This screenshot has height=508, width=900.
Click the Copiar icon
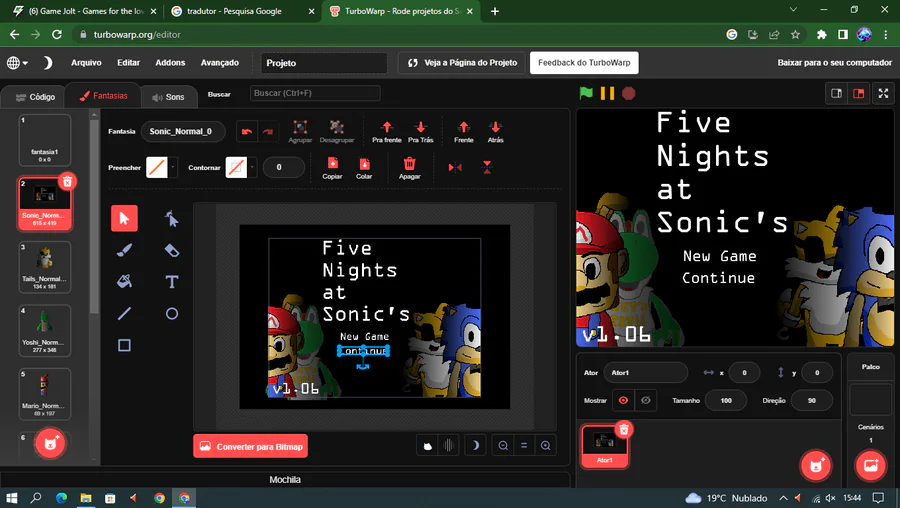pyautogui.click(x=332, y=168)
